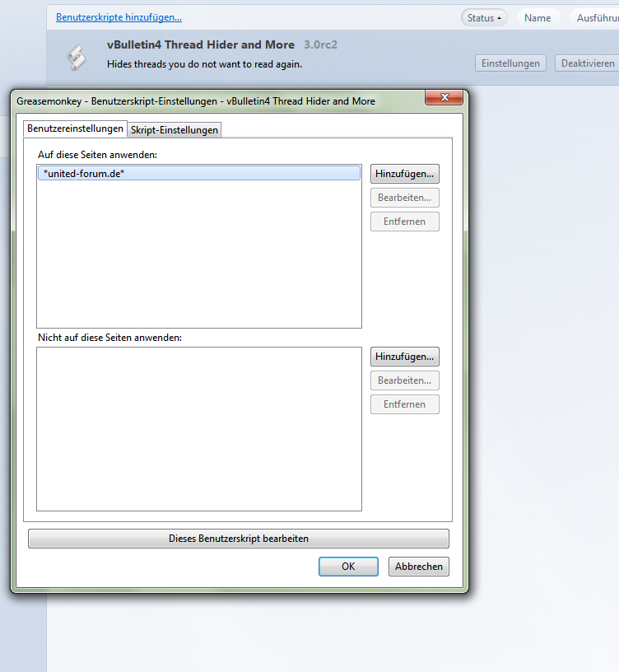Click the vBulletin4 script scroll icon
The image size is (619, 672).
click(x=77, y=58)
